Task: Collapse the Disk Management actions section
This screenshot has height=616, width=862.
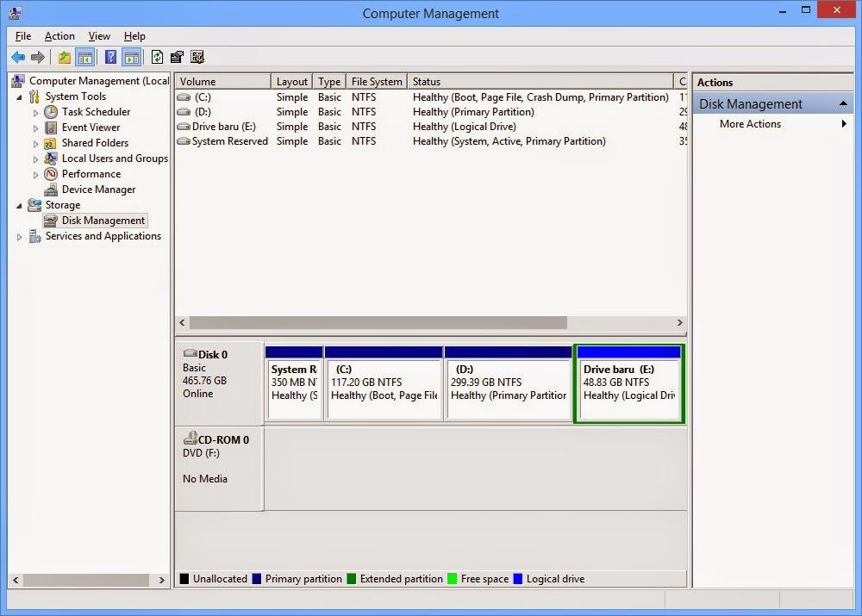Action: tap(843, 104)
